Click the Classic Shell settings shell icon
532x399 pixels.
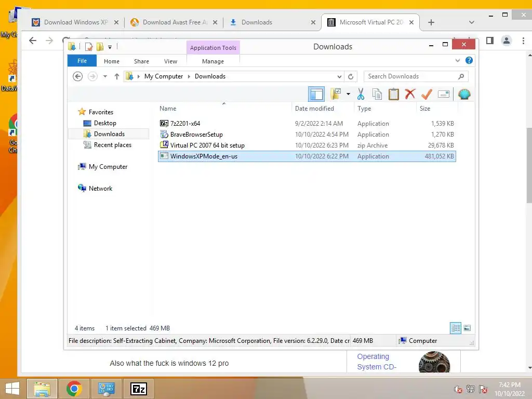tap(464, 94)
